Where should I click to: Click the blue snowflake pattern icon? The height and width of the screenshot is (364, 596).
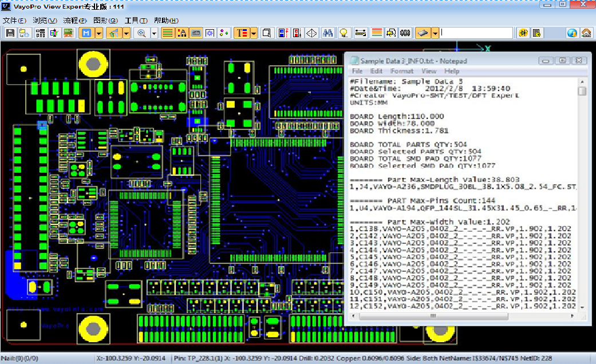[210, 33]
